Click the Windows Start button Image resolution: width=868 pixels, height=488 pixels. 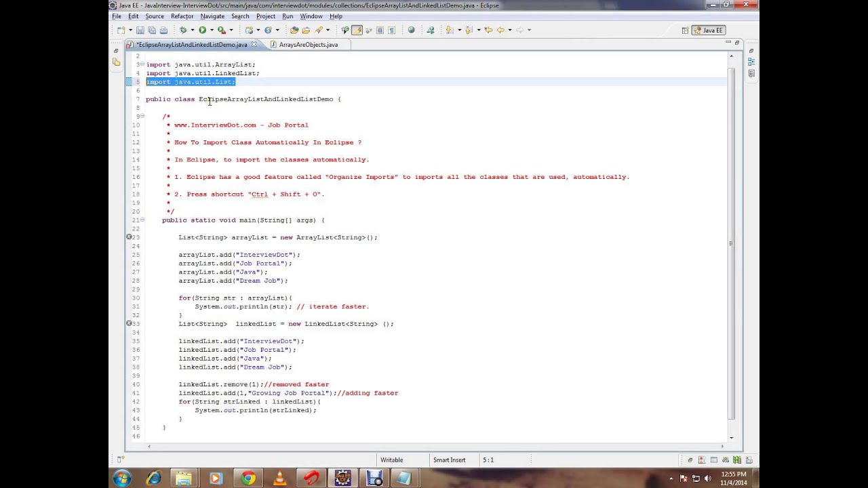(122, 479)
